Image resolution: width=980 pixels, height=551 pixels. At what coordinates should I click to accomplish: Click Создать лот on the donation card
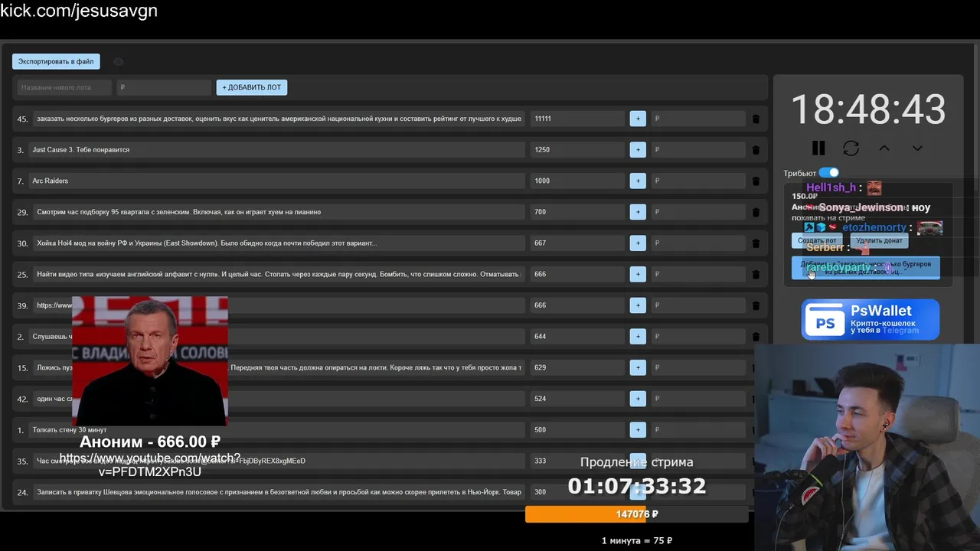[817, 240]
